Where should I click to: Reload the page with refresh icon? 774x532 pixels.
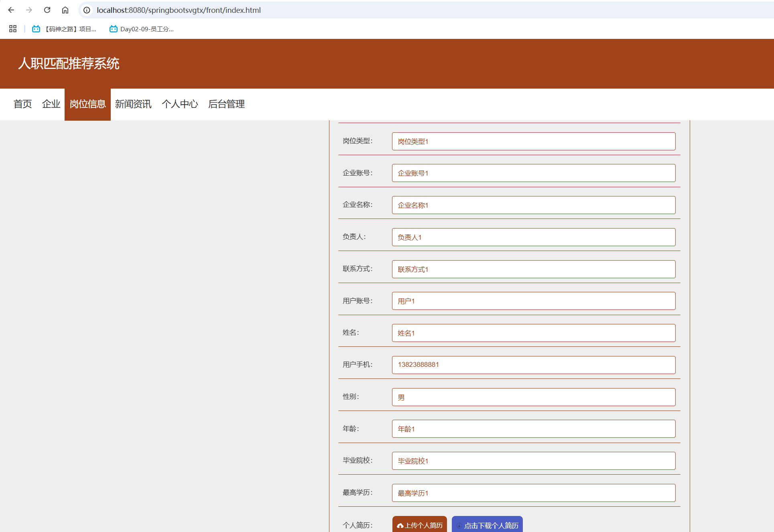pos(47,10)
